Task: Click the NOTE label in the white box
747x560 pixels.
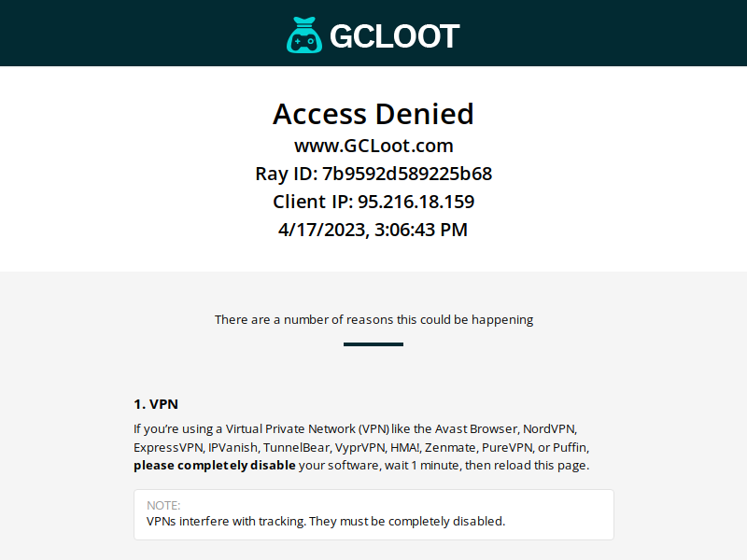Action: [163, 505]
